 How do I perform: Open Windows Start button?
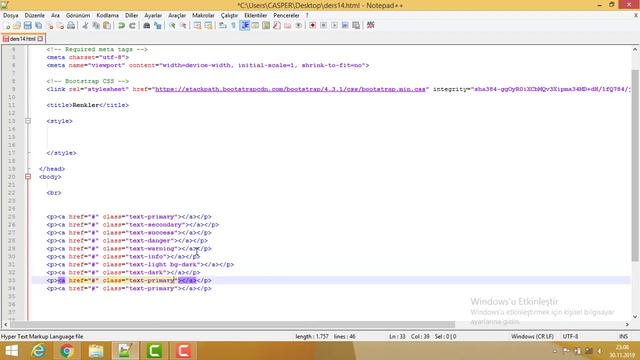(x=11, y=351)
